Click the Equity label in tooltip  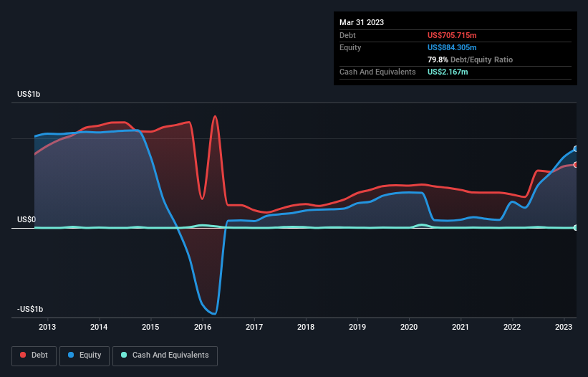(x=350, y=47)
